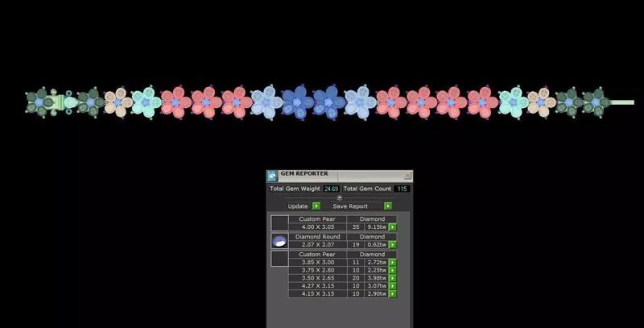Click the '4.27 X 3.15' size cell
Viewport: 644px width, 328px height.
pyautogui.click(x=317, y=285)
